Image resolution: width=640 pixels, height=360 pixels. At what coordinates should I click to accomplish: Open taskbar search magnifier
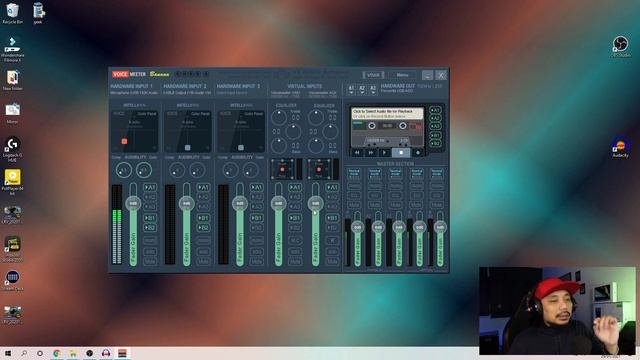pyautogui.click(x=24, y=353)
